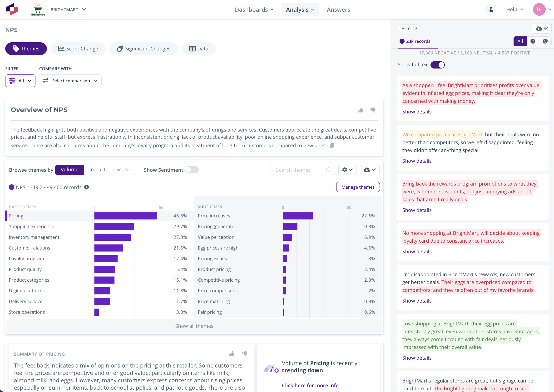Image resolution: width=554 pixels, height=392 pixels.
Task: Click the Price increases subtheme bar
Action: click(298, 216)
